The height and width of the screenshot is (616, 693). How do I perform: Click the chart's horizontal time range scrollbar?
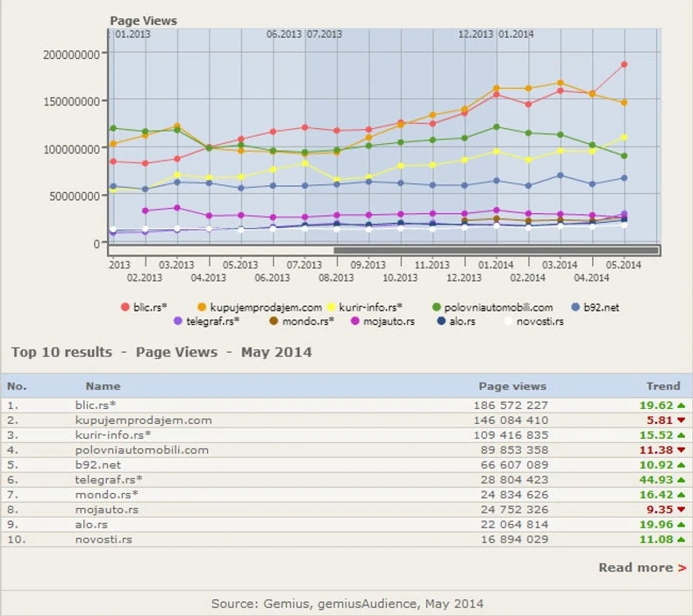(496, 250)
